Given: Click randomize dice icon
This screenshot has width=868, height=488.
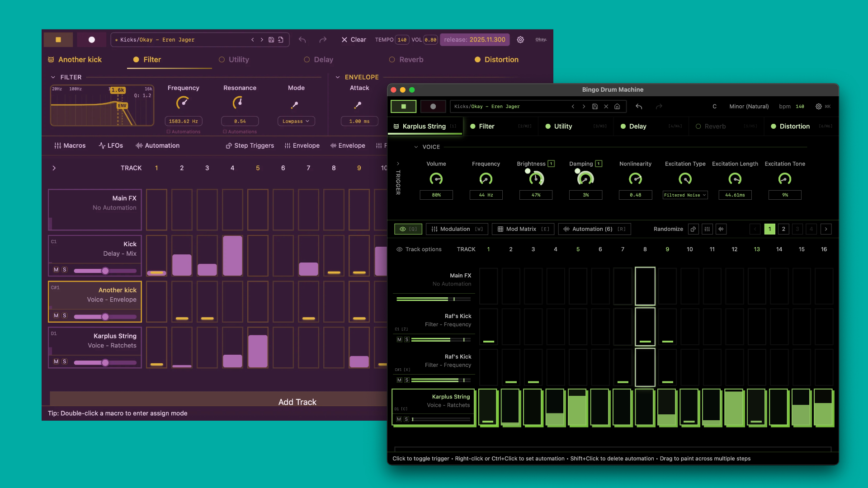Looking at the screenshot, I should coord(693,229).
